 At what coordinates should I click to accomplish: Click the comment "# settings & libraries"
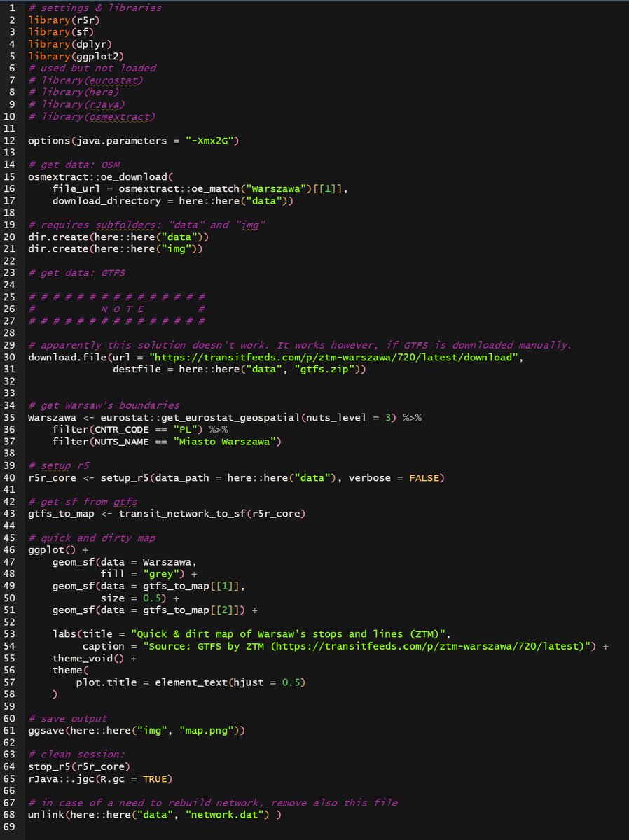click(x=95, y=8)
